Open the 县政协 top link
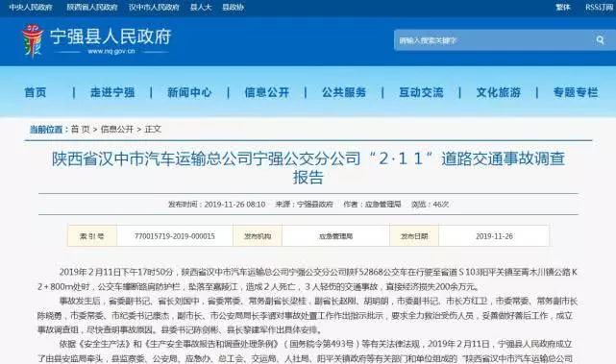The width and height of the screenshot is (616, 364). click(233, 7)
